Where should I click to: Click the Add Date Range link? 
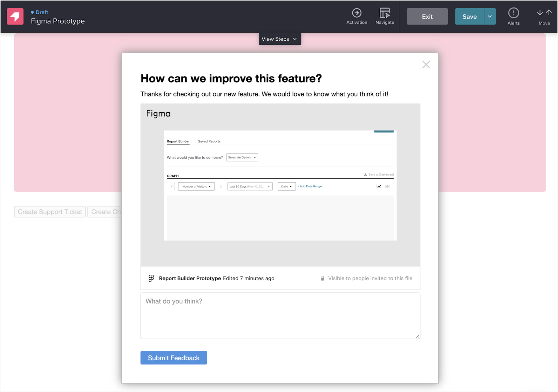[310, 186]
